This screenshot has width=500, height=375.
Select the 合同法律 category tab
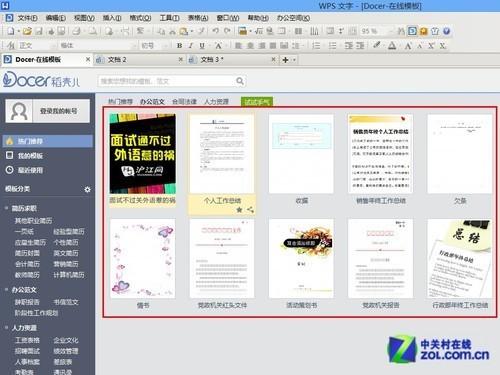184,102
